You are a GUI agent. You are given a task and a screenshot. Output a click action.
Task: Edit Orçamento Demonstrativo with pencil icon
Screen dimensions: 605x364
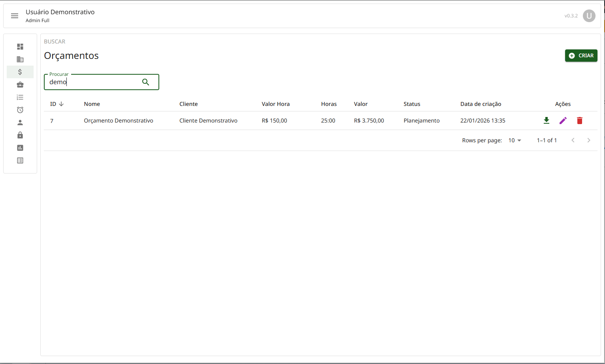563,121
